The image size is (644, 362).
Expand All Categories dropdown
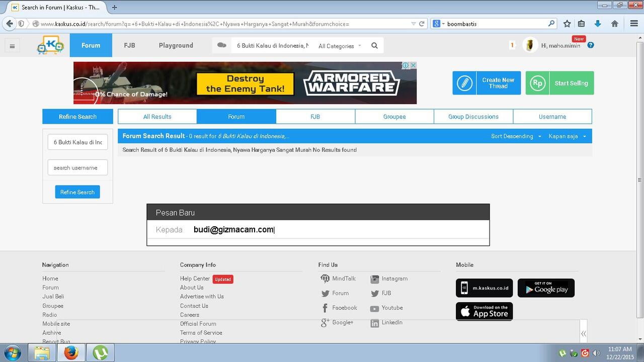tap(340, 46)
